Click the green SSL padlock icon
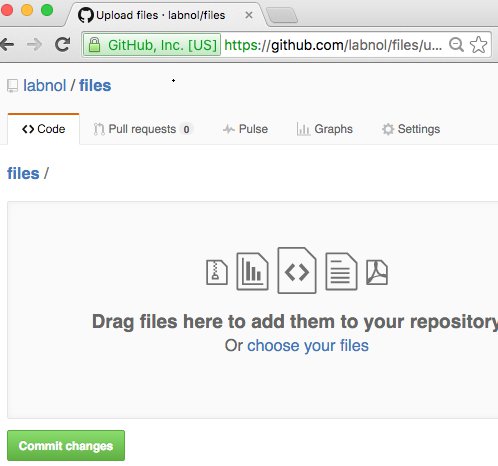This screenshot has height=466, width=498. click(x=94, y=45)
